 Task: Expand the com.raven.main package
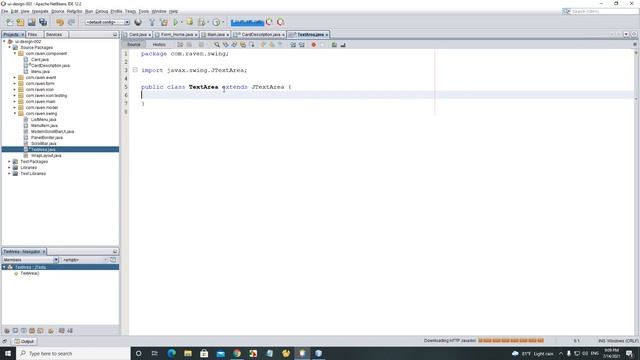tap(15, 101)
